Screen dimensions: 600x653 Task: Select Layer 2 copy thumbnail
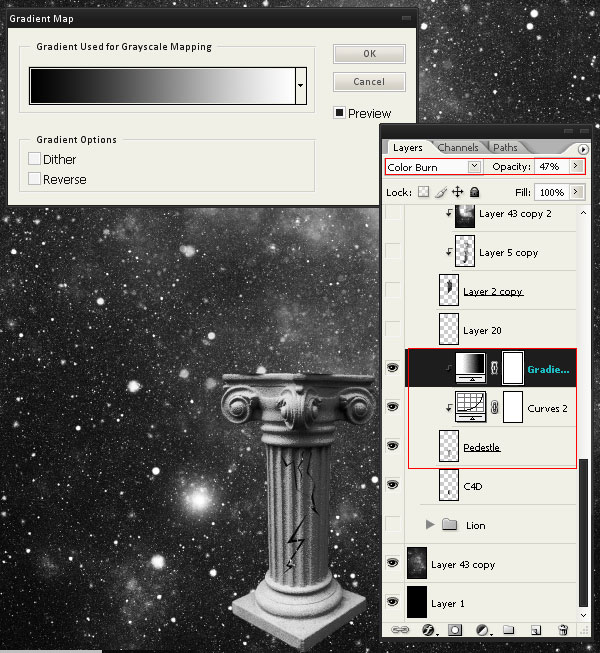coord(449,290)
